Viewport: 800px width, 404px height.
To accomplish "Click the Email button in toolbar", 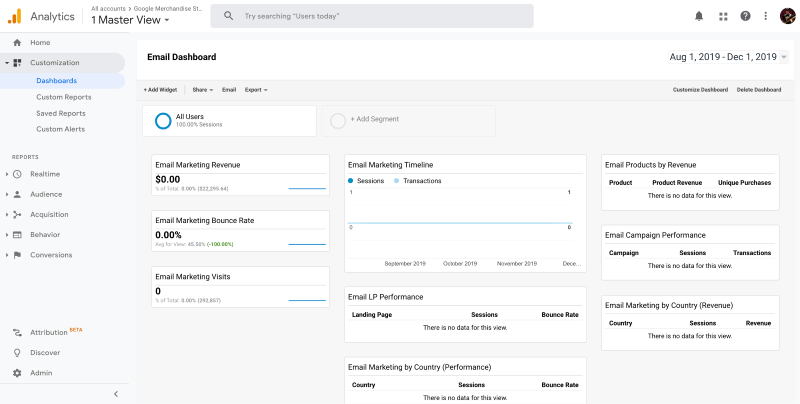I will point(229,90).
